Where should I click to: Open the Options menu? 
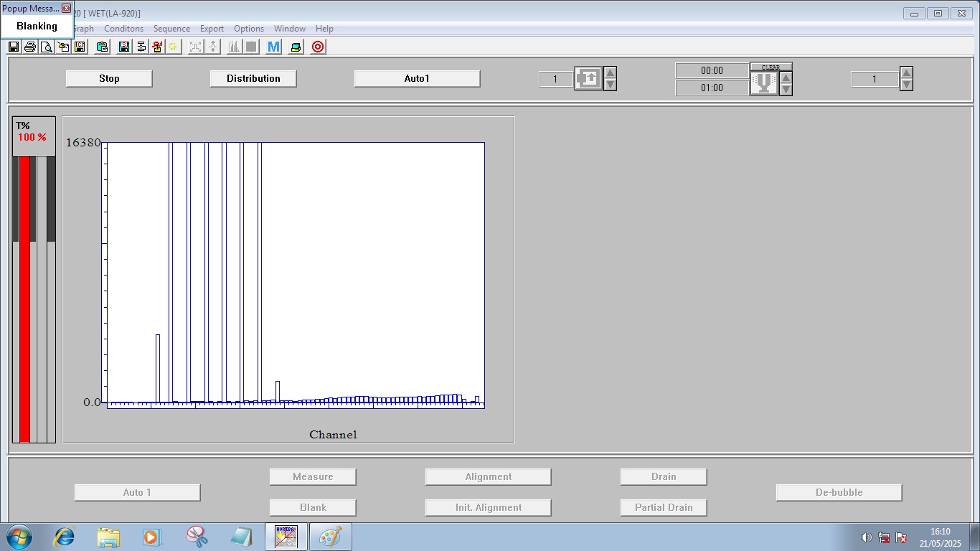pyautogui.click(x=248, y=29)
